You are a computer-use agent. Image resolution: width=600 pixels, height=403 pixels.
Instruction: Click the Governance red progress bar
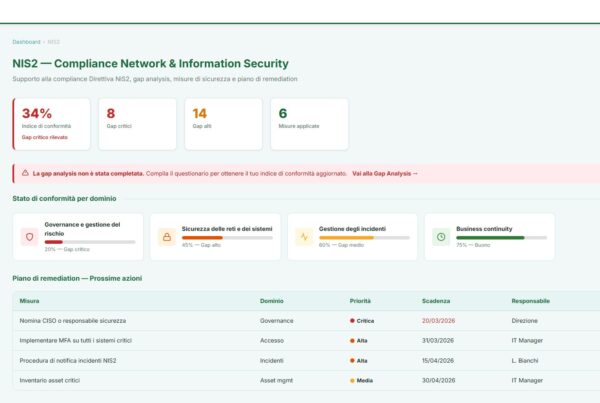point(90,242)
